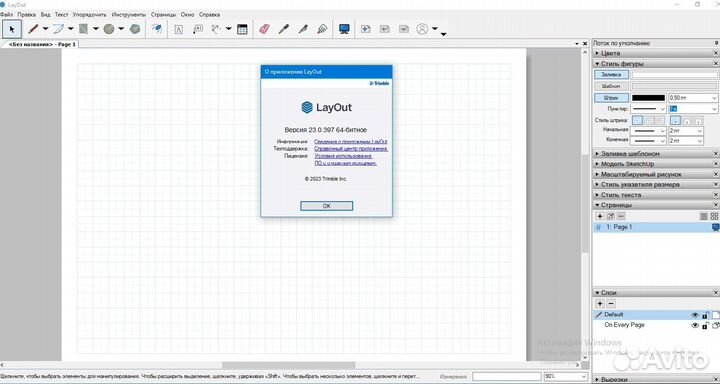Open stroke width 0,50 pt dropdown
The height and width of the screenshot is (384, 720).
click(x=714, y=98)
